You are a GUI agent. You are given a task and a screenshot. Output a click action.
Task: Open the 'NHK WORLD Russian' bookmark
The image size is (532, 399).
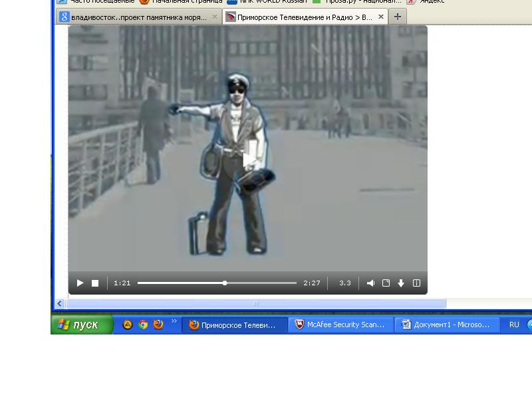pyautogui.click(x=267, y=2)
